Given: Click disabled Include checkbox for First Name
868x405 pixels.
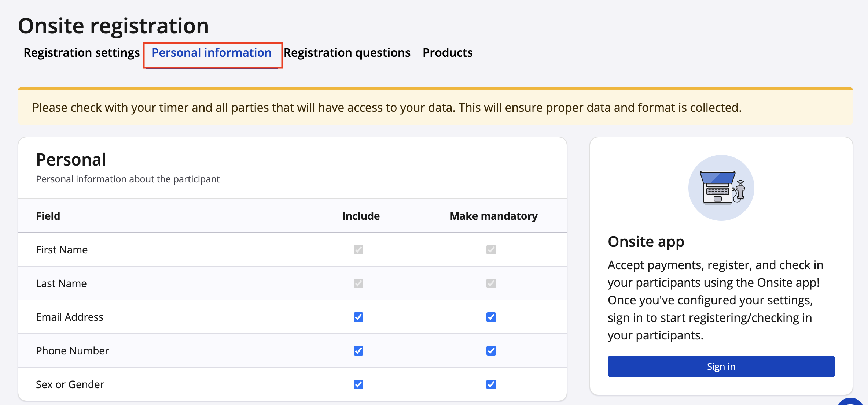Looking at the screenshot, I should coord(358,250).
